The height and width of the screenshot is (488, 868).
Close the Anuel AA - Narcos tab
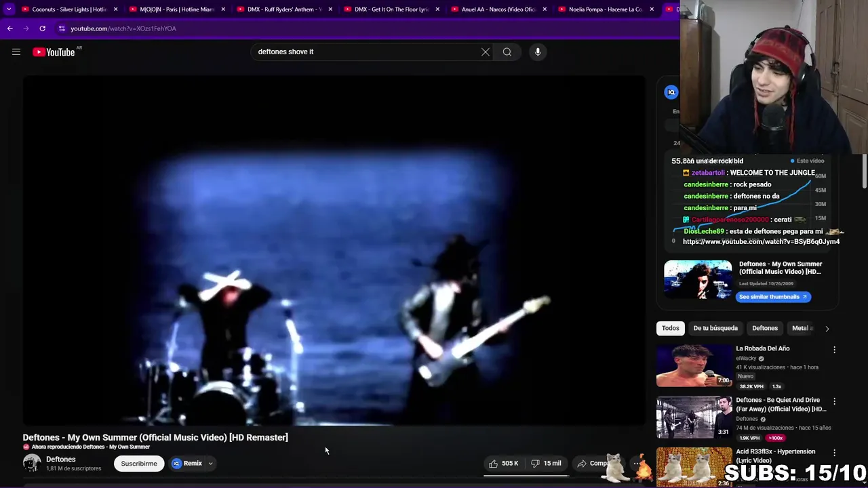[x=545, y=9]
